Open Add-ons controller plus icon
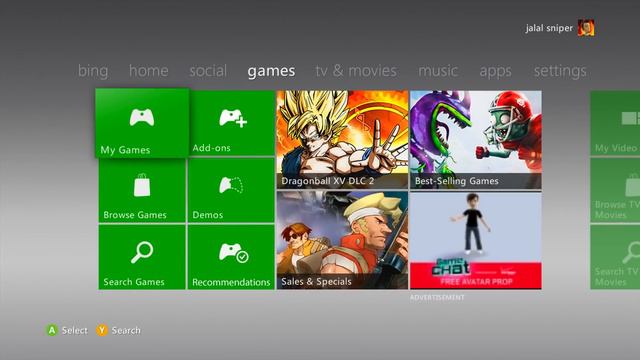640x360 pixels. [x=233, y=118]
